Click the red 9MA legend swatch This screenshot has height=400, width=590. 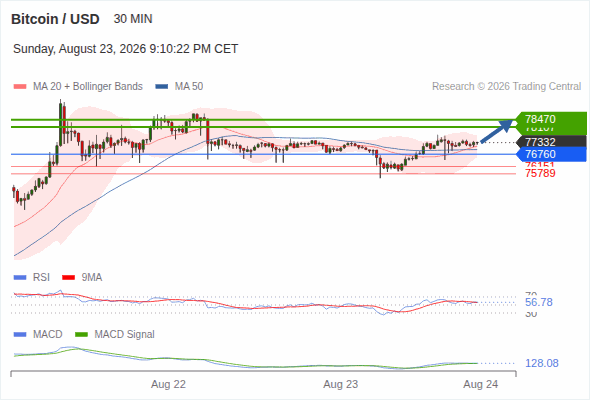[x=68, y=278]
